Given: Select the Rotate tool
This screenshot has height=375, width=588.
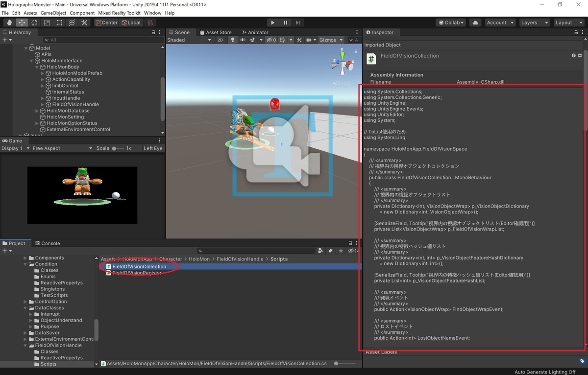Looking at the screenshot, I should point(34,23).
